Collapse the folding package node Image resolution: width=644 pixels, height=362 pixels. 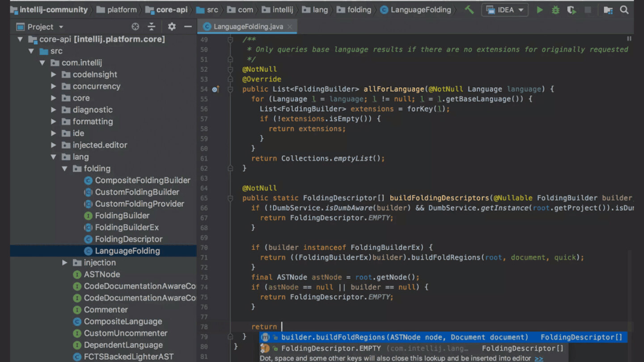[65, 168]
